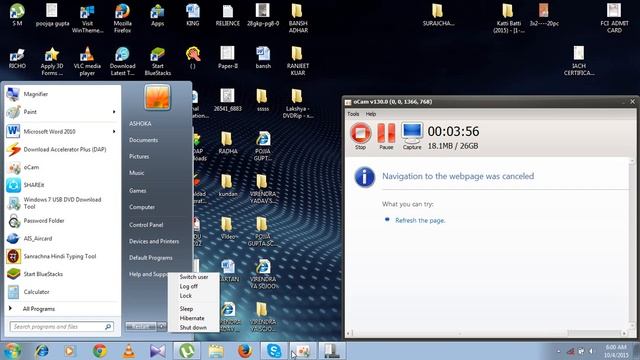Image resolution: width=640 pixels, height=360 pixels.
Task: Open Control Panel from Start menu
Action: pyautogui.click(x=146, y=225)
